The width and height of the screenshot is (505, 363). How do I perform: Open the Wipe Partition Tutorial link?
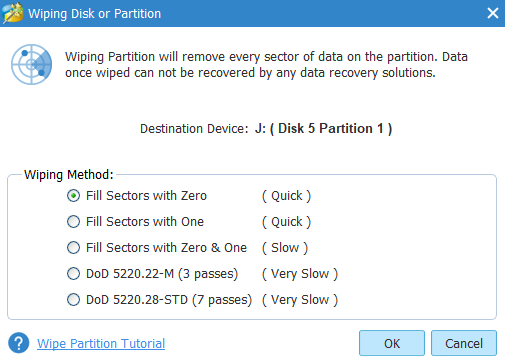pos(101,343)
